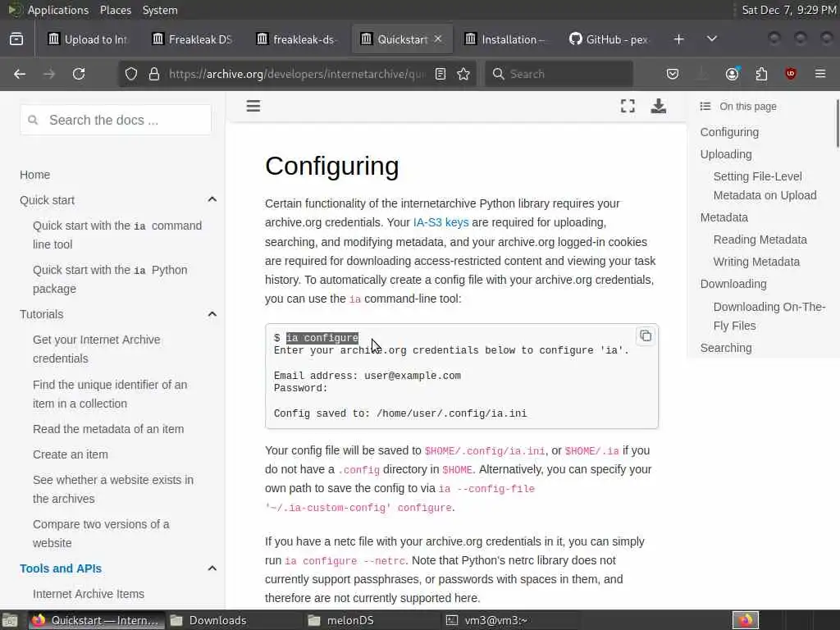Toggle reader view icon in address bar

(441, 74)
